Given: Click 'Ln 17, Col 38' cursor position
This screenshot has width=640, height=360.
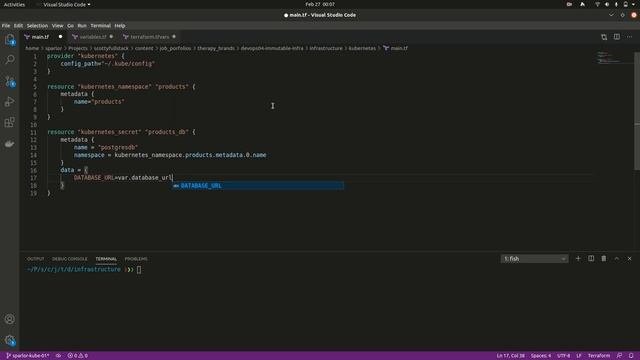Looking at the screenshot, I should click(510, 356).
